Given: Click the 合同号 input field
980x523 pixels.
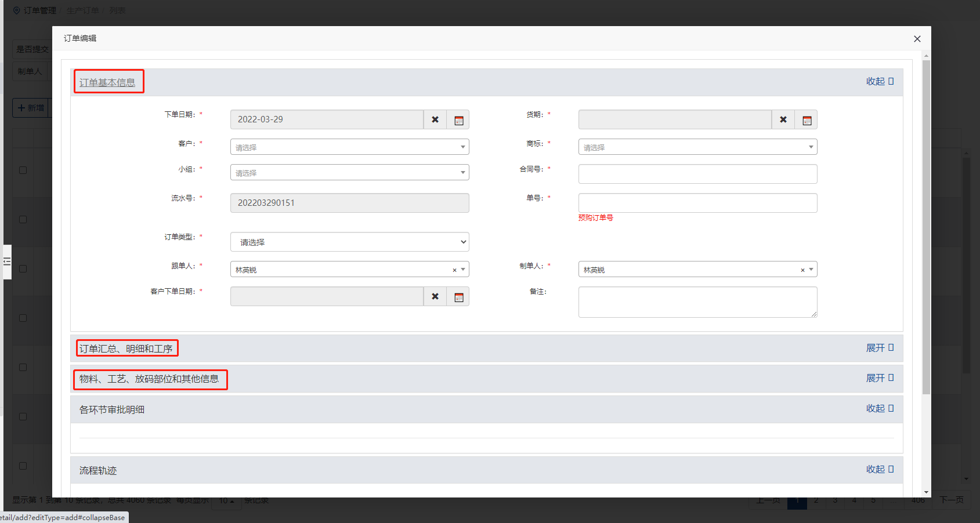Looking at the screenshot, I should (x=697, y=174).
